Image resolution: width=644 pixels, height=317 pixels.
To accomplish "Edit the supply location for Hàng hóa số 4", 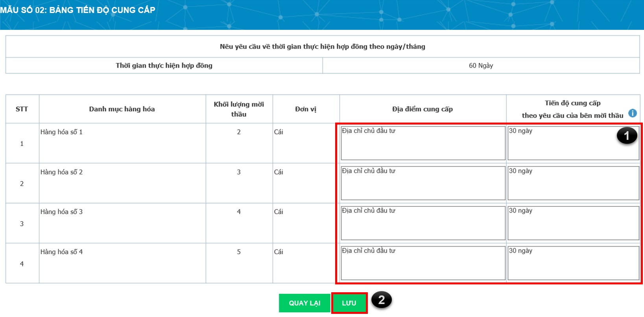I will point(423,263).
